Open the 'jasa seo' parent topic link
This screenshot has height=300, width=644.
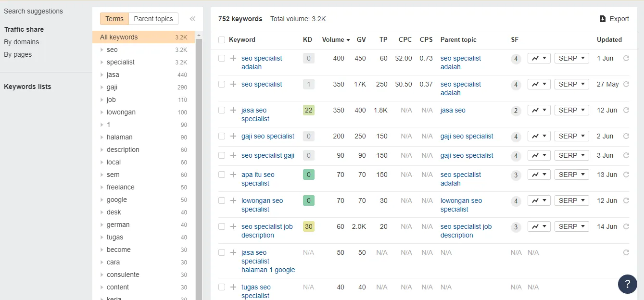tap(453, 110)
